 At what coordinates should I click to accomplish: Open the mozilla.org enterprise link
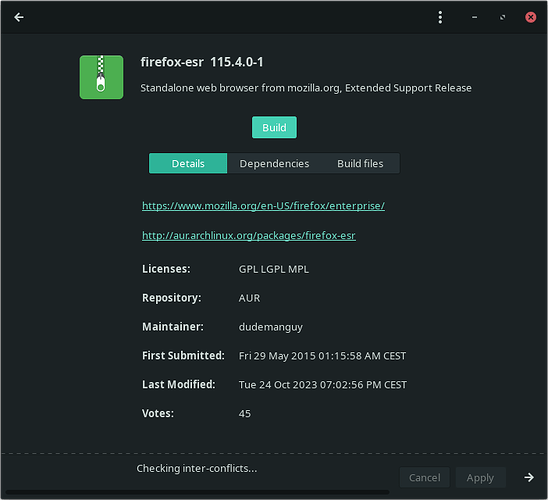click(263, 206)
